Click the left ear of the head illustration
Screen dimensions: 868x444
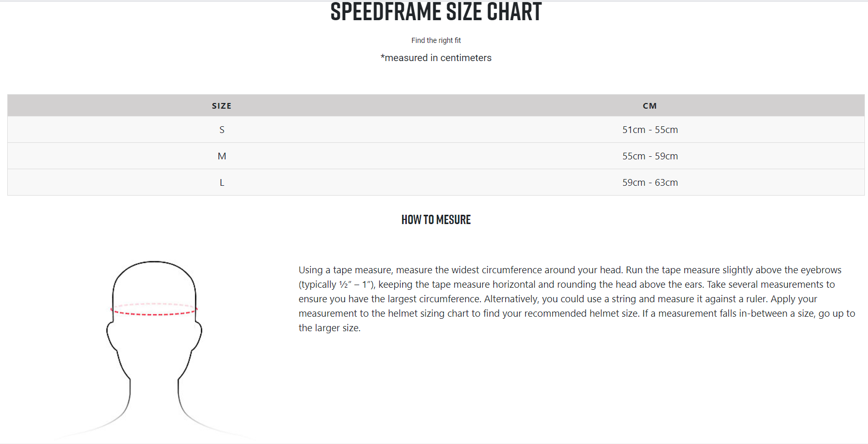coord(110,334)
